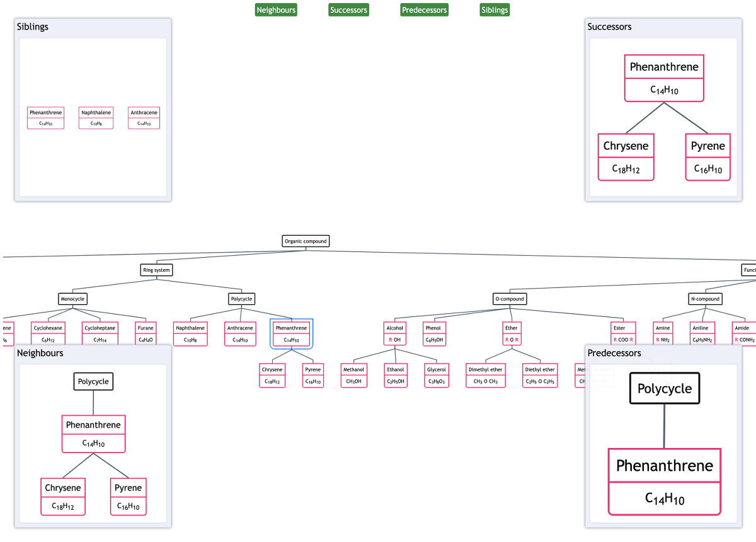This screenshot has width=756, height=542.
Task: Click the Neighbours mode button
Action: click(275, 9)
